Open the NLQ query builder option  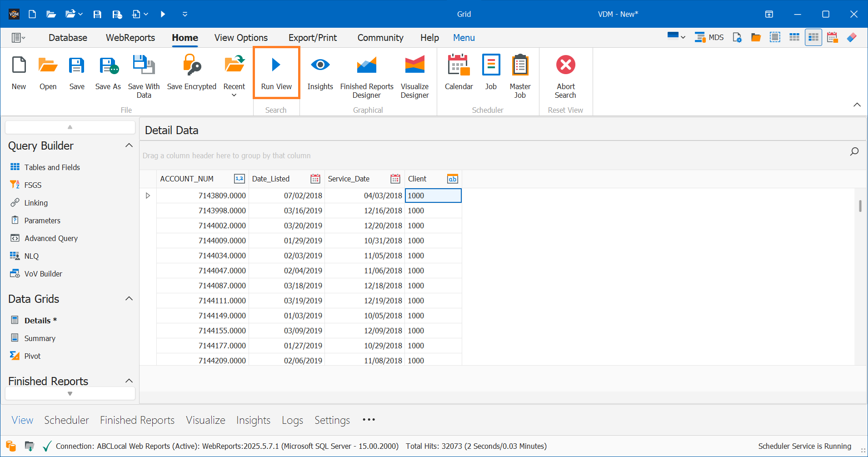coord(30,256)
